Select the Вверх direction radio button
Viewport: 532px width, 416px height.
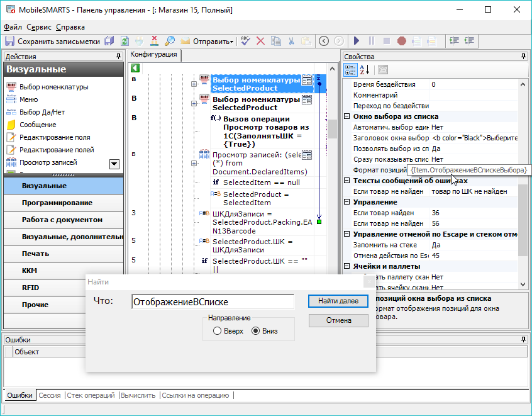click(x=217, y=331)
